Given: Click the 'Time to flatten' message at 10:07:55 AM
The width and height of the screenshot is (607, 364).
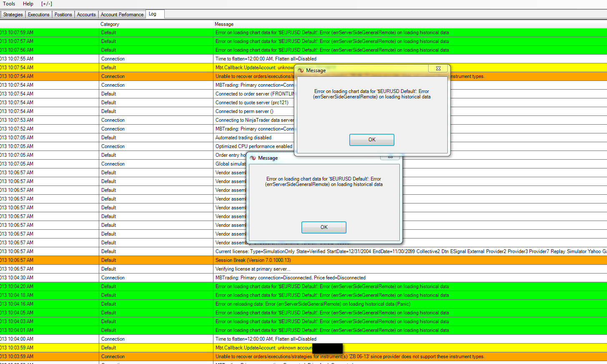Looking at the screenshot, I should (x=266, y=59).
